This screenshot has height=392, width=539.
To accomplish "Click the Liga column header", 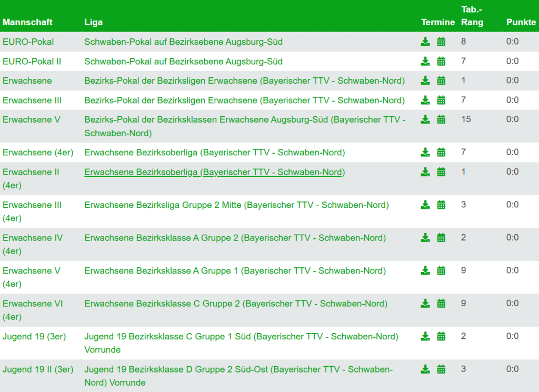I will [94, 22].
